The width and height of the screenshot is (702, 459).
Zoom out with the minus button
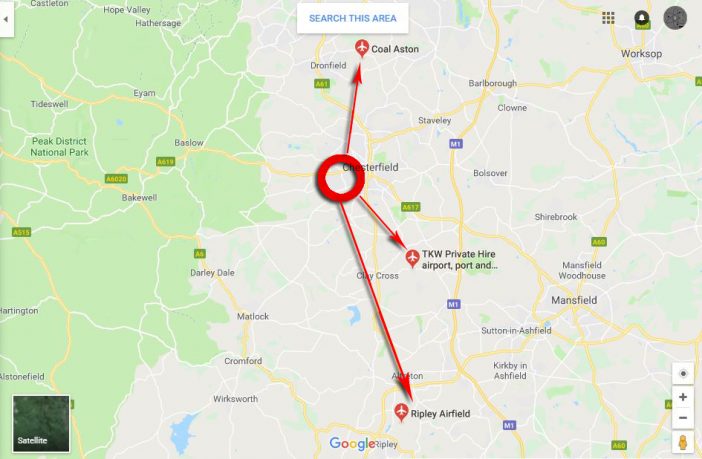(683, 418)
